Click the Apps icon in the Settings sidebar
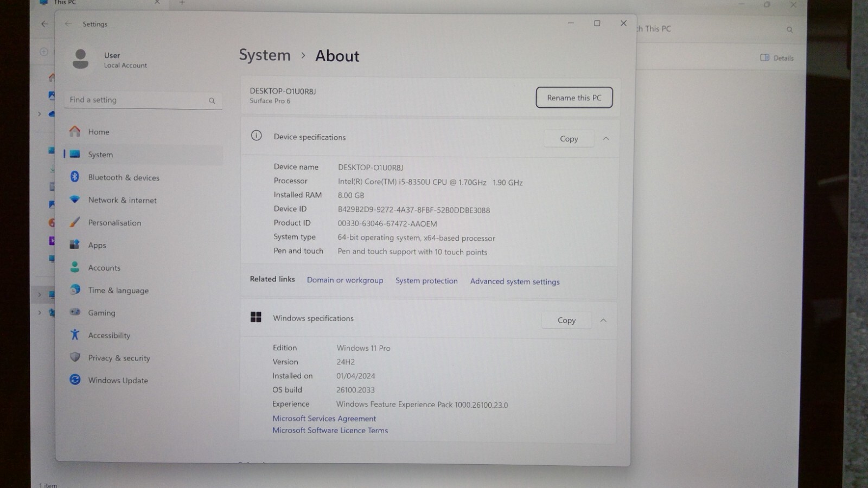The width and height of the screenshot is (868, 488). (75, 245)
